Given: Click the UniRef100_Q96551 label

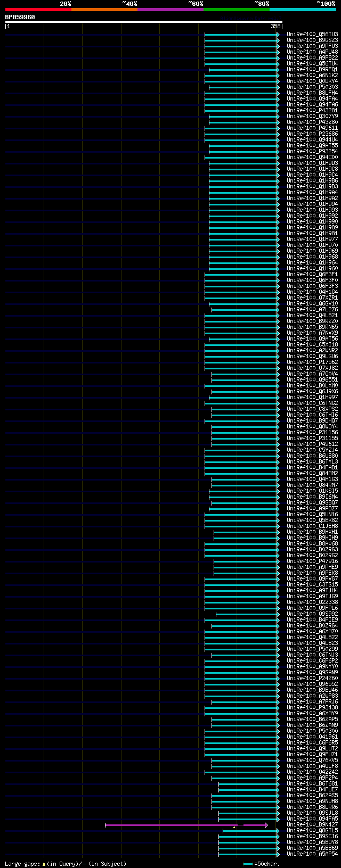Looking at the screenshot, I should click(x=312, y=379).
